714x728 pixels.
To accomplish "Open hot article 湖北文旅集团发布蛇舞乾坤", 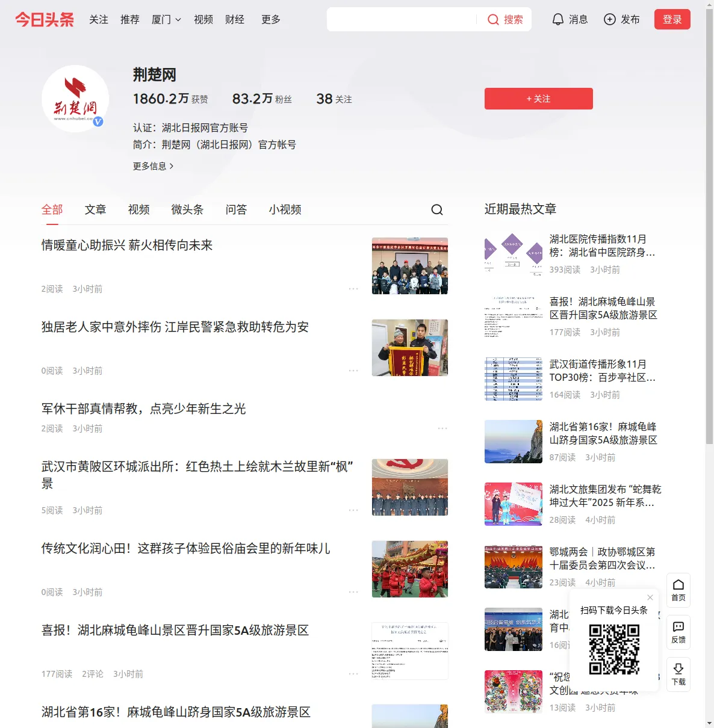I will coord(606,496).
